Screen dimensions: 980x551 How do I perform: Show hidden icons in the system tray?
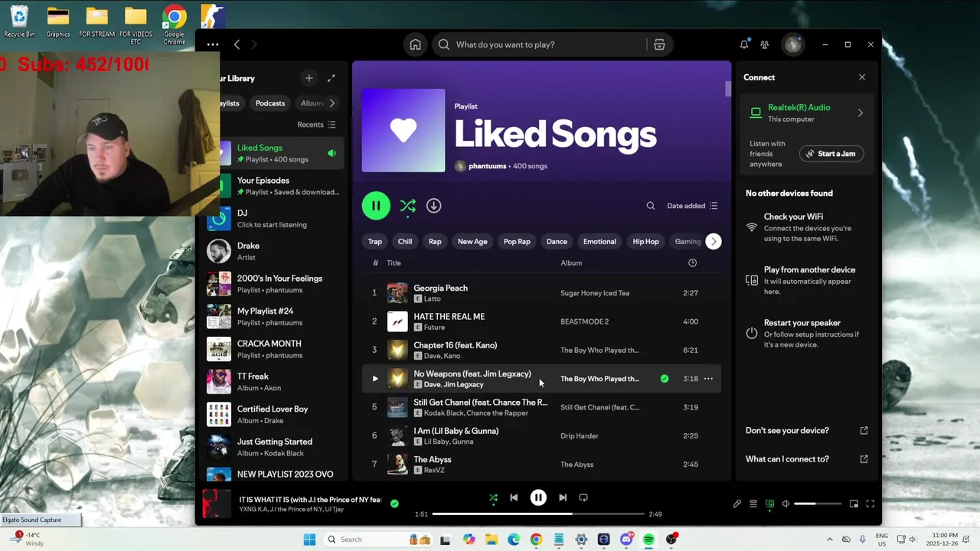(829, 540)
